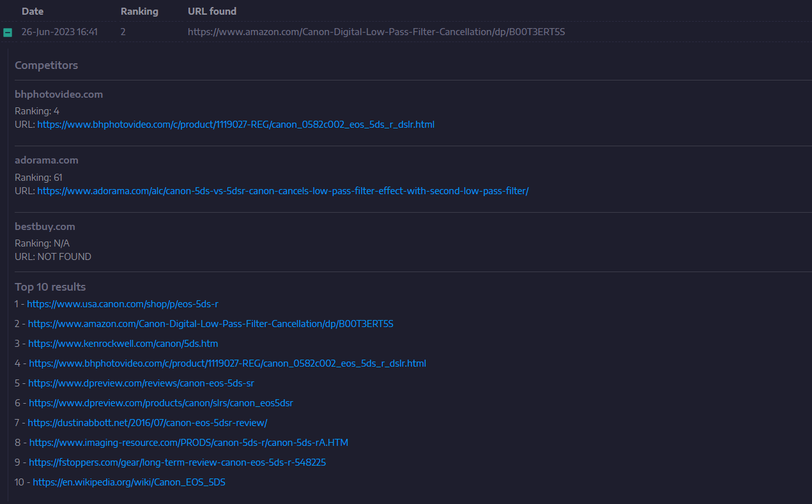Open top result 4 bhphotovideo.com link
Image resolution: width=812 pixels, height=504 pixels.
pos(227,363)
